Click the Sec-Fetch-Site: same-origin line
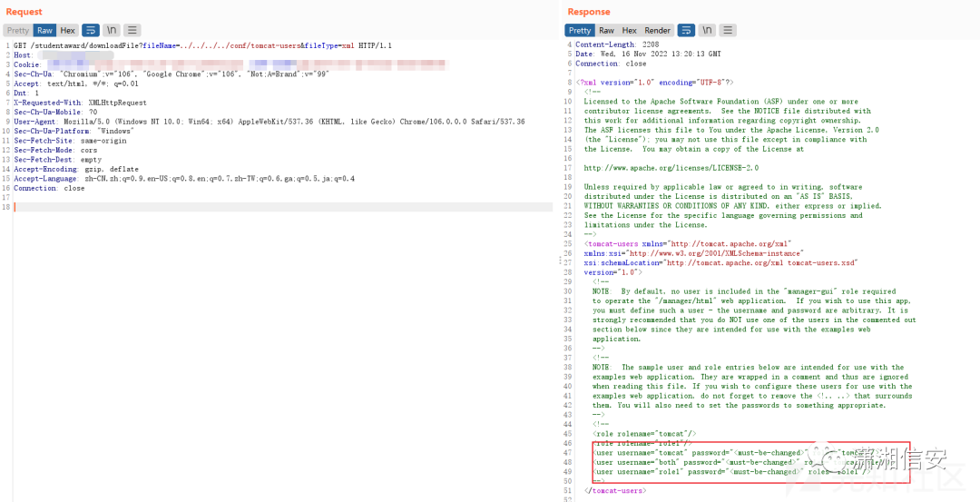 click(70, 141)
